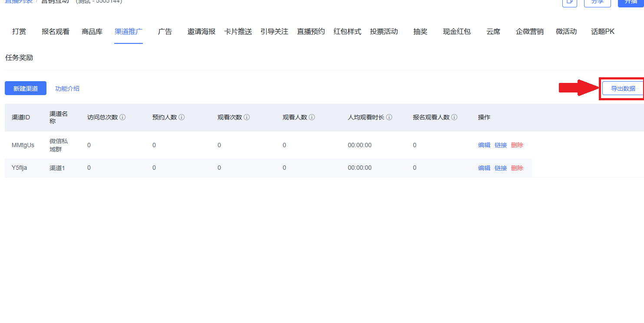The width and height of the screenshot is (644, 323).
Task: Open the 广告 tab
Action: click(x=165, y=32)
